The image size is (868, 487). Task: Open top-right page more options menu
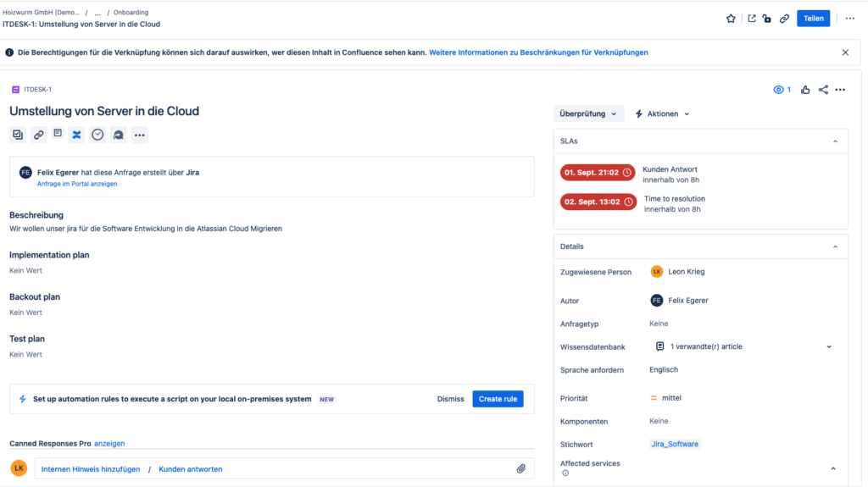(x=849, y=19)
